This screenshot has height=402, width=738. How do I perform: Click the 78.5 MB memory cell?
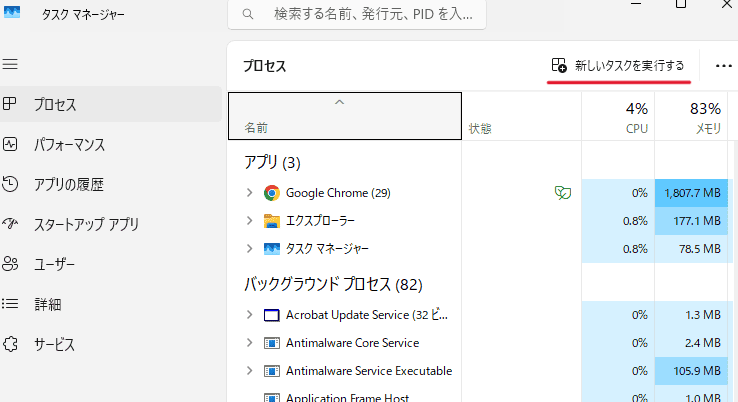tap(691, 248)
